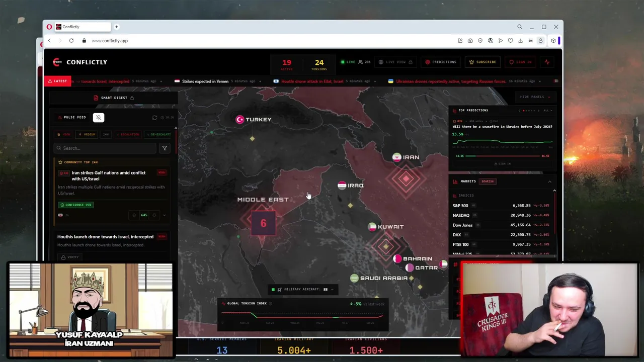Open the Predictions menu item
This screenshot has width=644, height=362.
(x=441, y=62)
